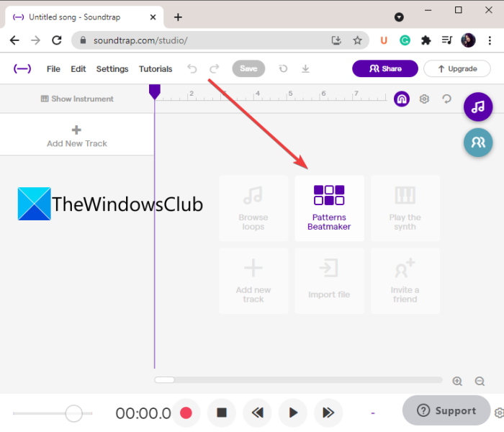Screen dimensions: 504x432
Task: Choose the Import file tile
Action: click(329, 281)
